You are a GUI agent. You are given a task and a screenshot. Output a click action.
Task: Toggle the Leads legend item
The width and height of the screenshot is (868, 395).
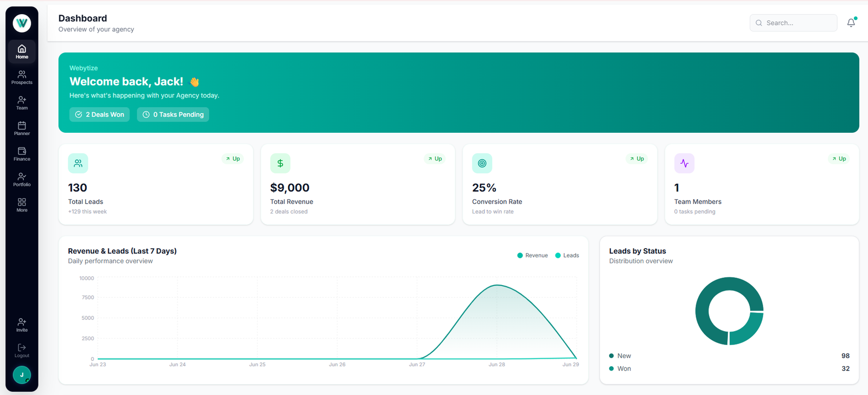coord(567,255)
